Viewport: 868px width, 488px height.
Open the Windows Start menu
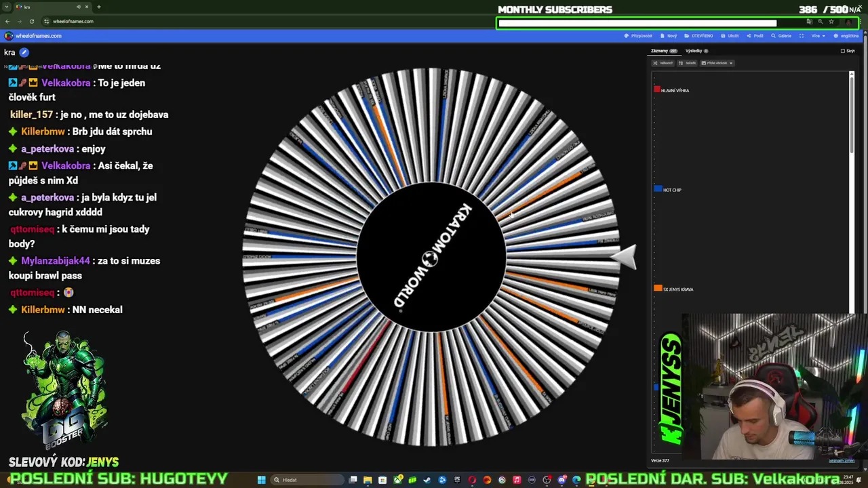[261, 480]
